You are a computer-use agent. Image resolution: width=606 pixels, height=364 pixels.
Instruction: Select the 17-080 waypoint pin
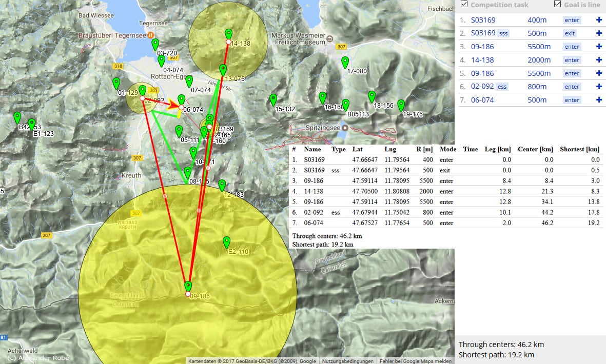[345, 62]
